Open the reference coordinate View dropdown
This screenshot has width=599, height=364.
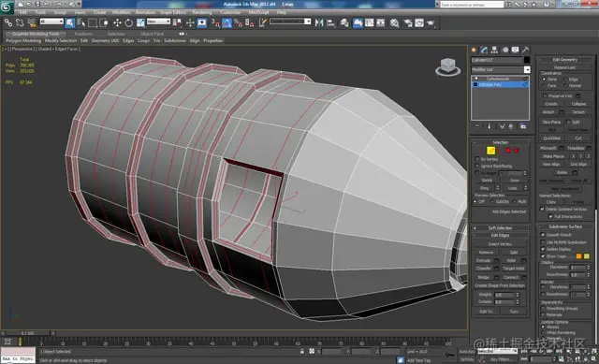click(158, 22)
